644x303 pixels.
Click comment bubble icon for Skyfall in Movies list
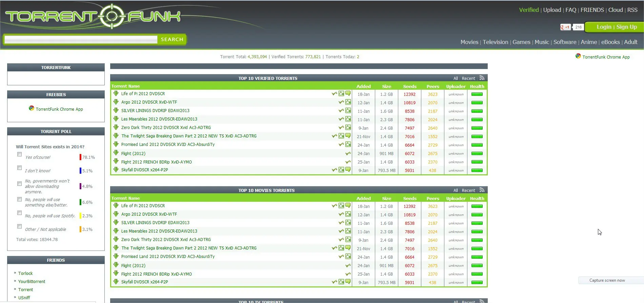coord(348,282)
